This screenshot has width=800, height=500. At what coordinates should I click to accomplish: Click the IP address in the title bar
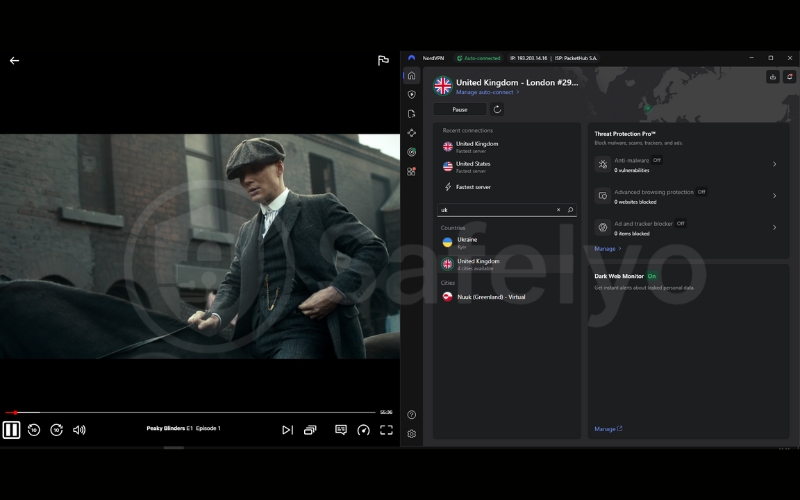[528, 58]
